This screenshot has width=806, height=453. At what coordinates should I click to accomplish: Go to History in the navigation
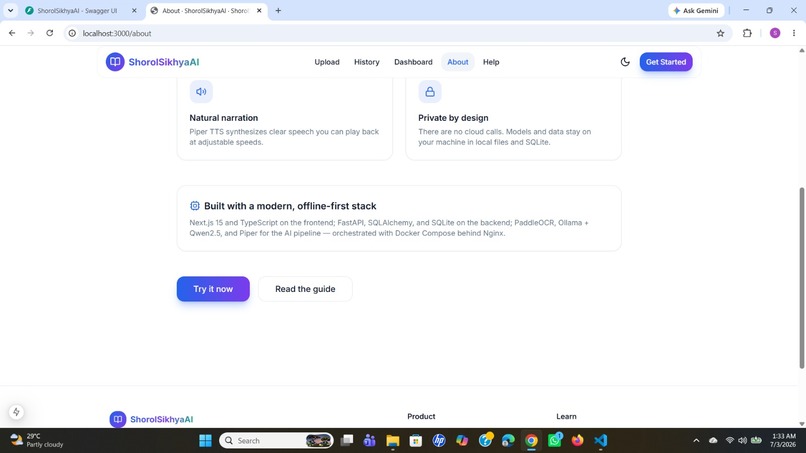[x=367, y=62]
